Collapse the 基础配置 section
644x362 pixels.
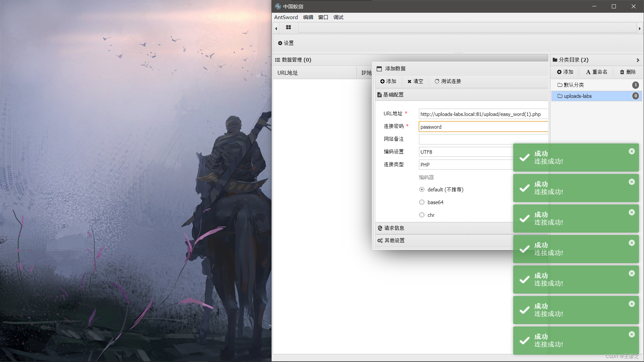coord(462,95)
